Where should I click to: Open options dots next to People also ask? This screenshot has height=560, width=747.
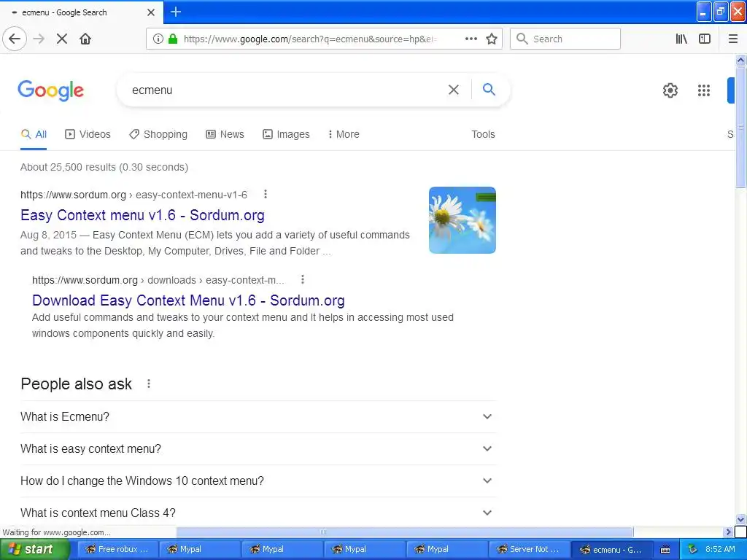(149, 384)
